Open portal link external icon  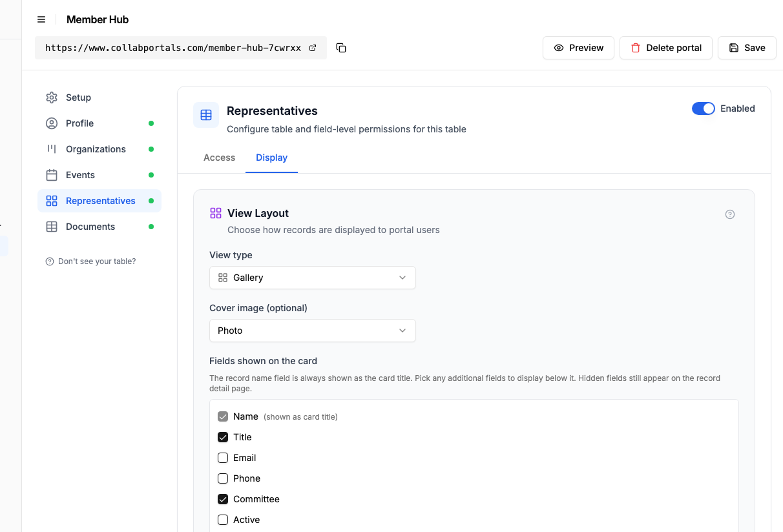pyautogui.click(x=313, y=48)
